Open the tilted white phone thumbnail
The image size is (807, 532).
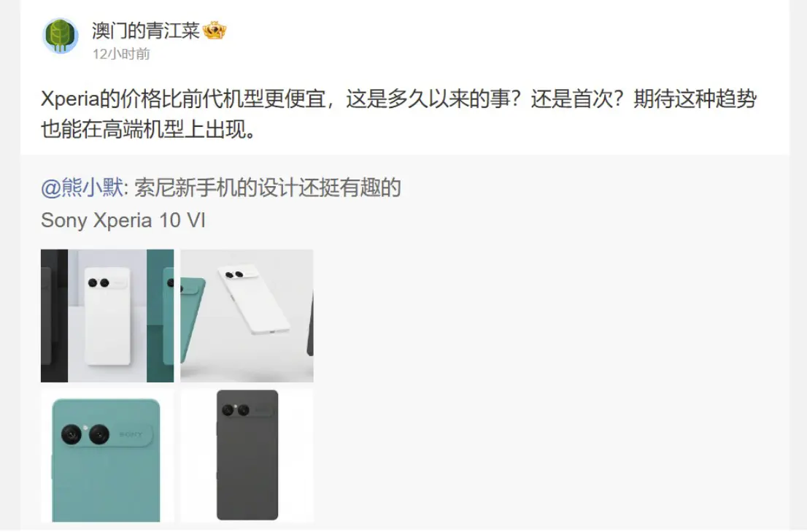247,316
